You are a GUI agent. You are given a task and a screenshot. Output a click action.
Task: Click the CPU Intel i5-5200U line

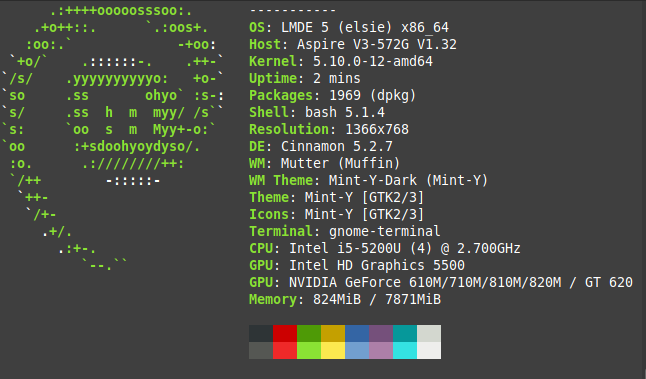(x=385, y=248)
